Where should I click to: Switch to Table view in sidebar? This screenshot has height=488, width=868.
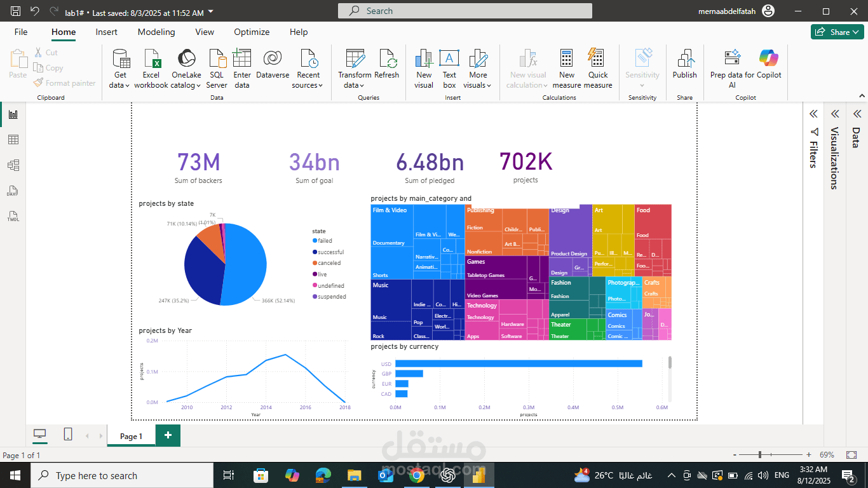coord(13,140)
